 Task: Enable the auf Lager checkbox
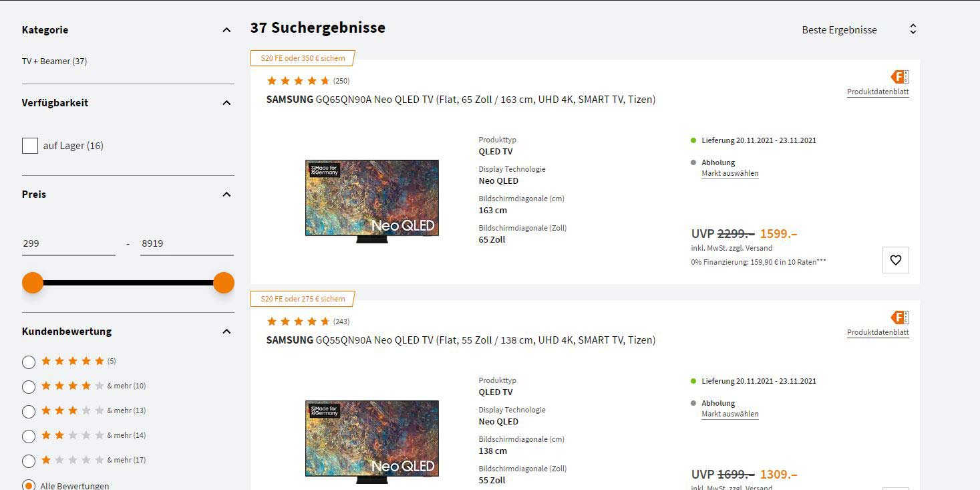click(30, 146)
